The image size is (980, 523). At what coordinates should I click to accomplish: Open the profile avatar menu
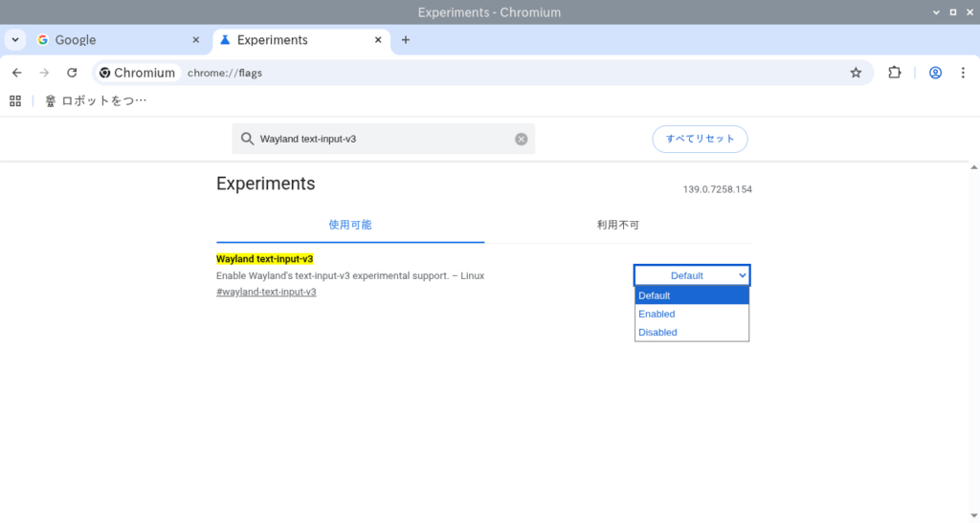click(x=935, y=73)
